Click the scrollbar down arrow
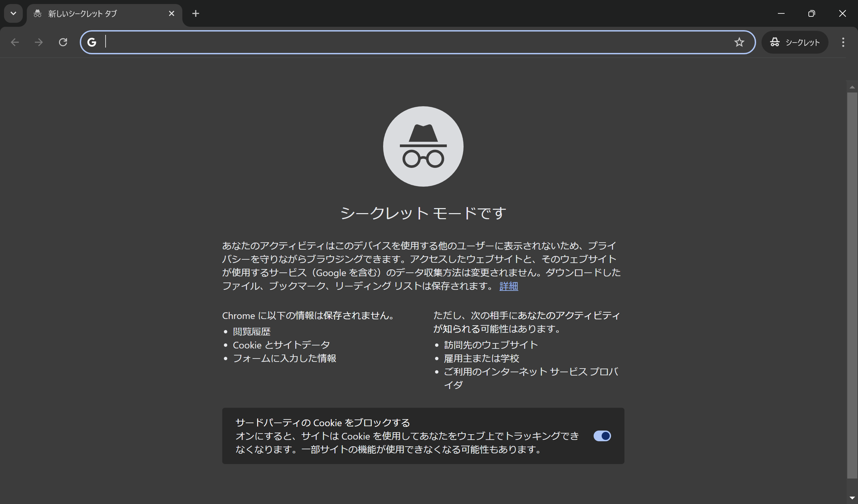This screenshot has width=858, height=504. pyautogui.click(x=852, y=498)
